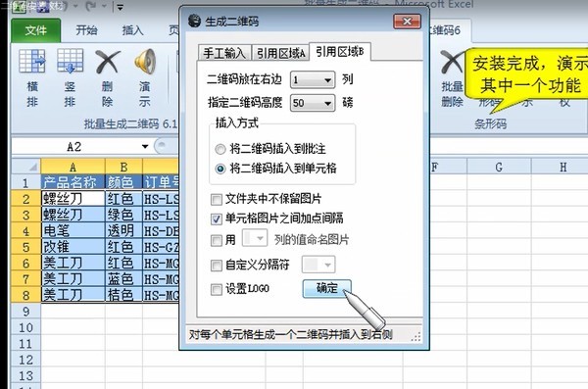The width and height of the screenshot is (588, 389).
Task: Select radio 将二维码插入到单元格
Action: point(220,169)
